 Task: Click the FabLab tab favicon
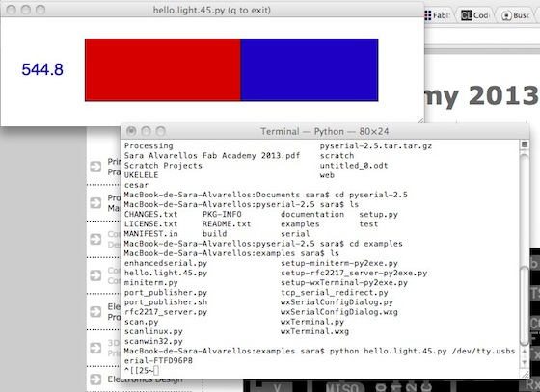click(428, 15)
